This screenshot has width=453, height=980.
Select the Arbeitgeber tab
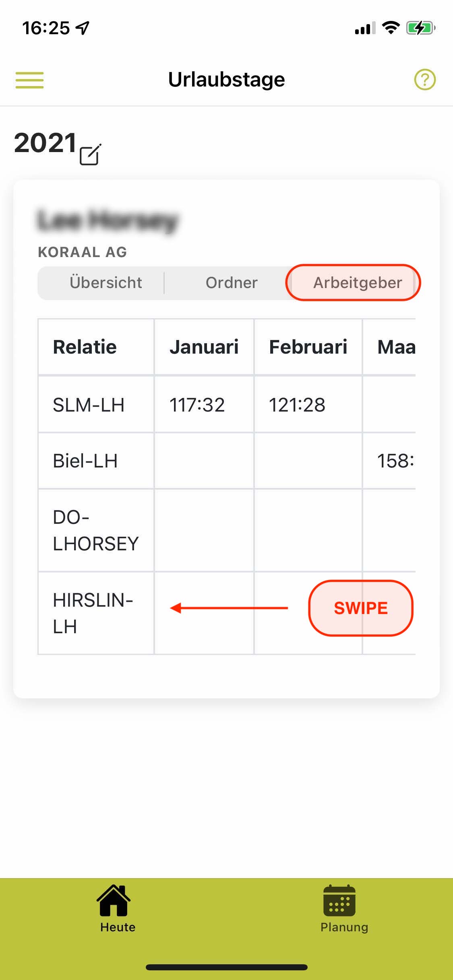(x=353, y=282)
